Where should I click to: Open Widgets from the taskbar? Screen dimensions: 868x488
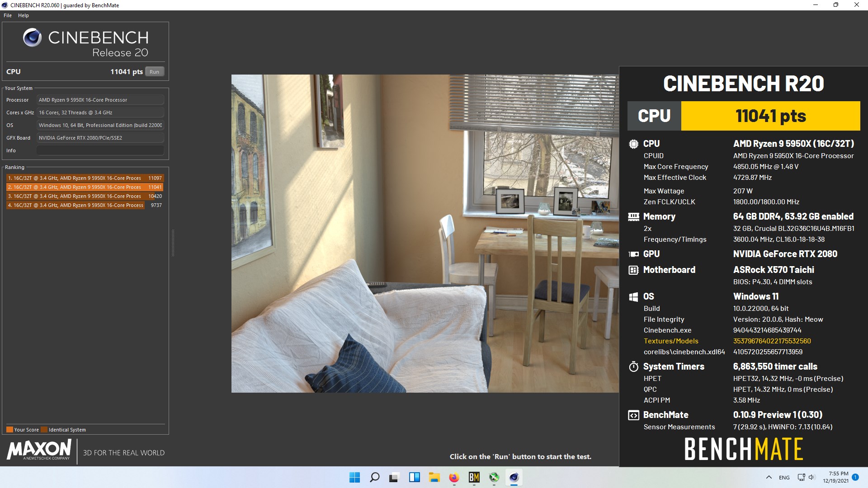pyautogui.click(x=415, y=477)
